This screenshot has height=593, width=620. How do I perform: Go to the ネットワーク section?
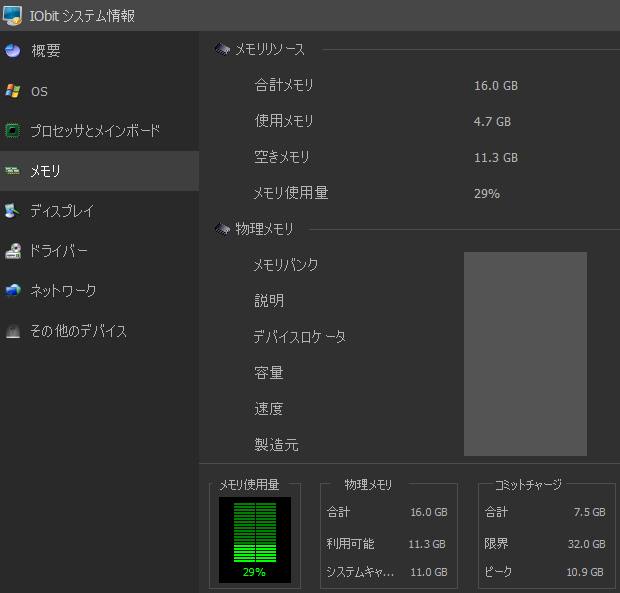(x=63, y=291)
